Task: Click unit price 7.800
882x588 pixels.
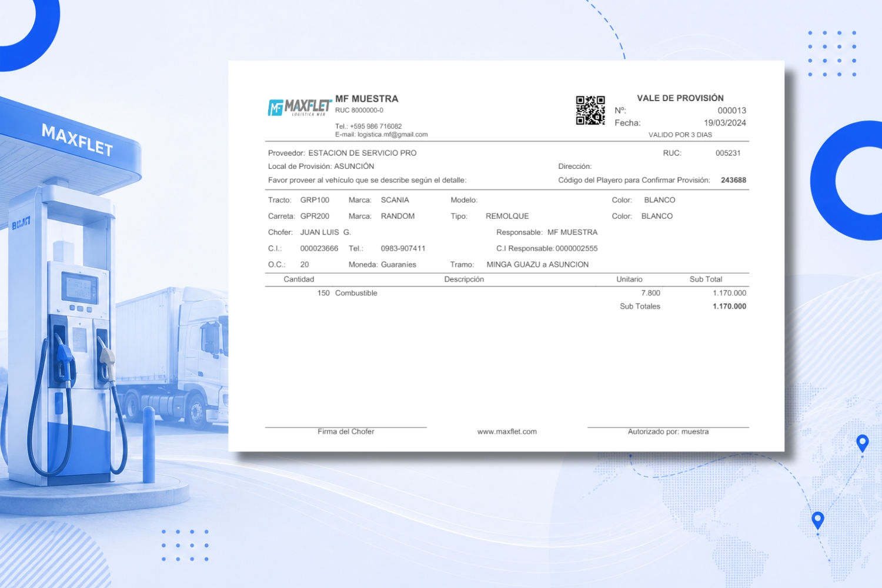Action: [651, 293]
